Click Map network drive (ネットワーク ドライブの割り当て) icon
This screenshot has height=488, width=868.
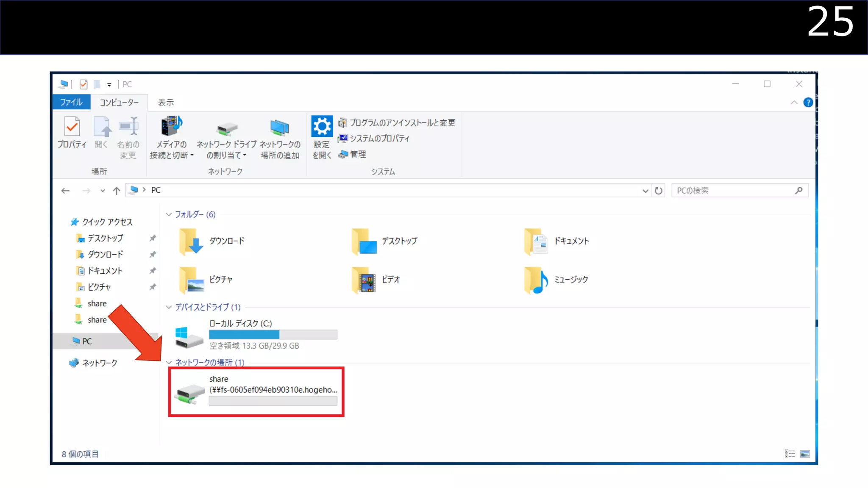tap(227, 128)
